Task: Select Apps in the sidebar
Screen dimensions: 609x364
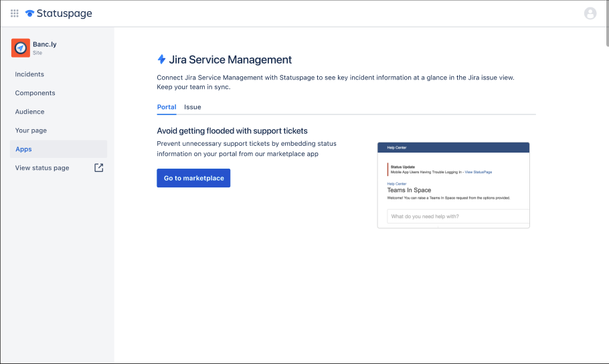Action: (x=58, y=149)
